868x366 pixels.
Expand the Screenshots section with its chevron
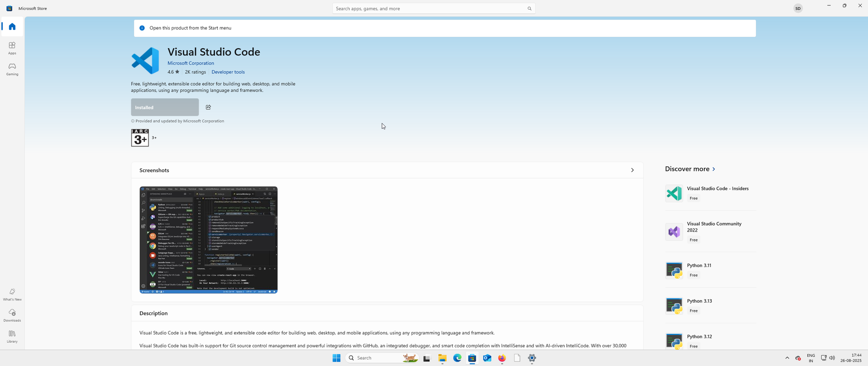(x=632, y=170)
